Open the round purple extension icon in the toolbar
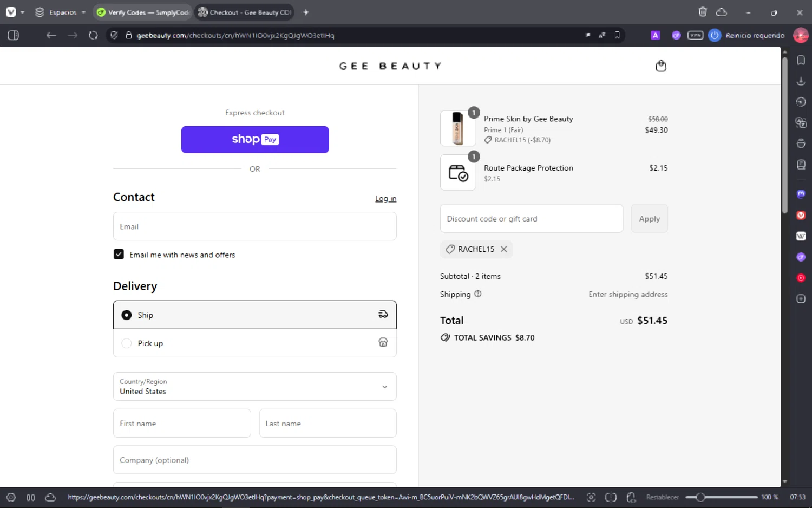Screen dimensions: 812x508 coord(676,35)
